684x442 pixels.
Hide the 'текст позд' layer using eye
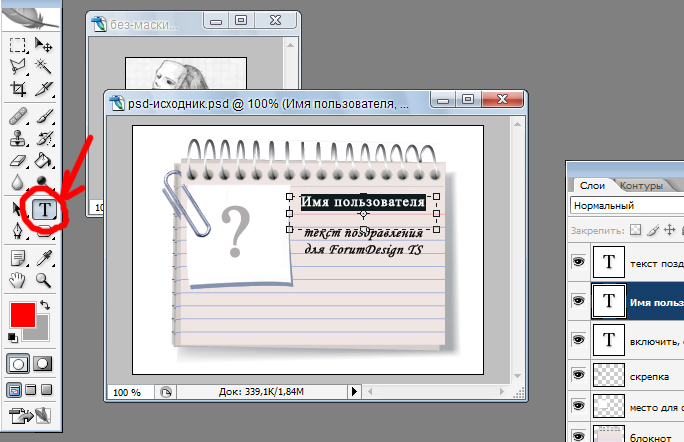point(579,262)
